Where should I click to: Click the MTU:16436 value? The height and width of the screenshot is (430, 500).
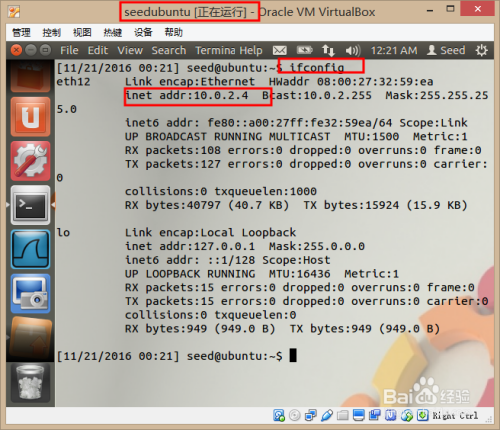pos(300,274)
